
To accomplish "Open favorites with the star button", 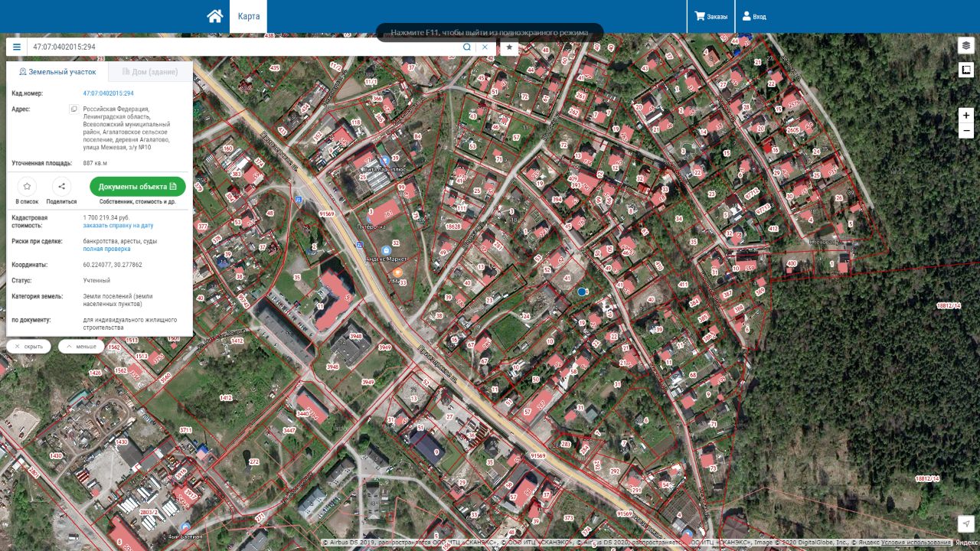I will 509,47.
